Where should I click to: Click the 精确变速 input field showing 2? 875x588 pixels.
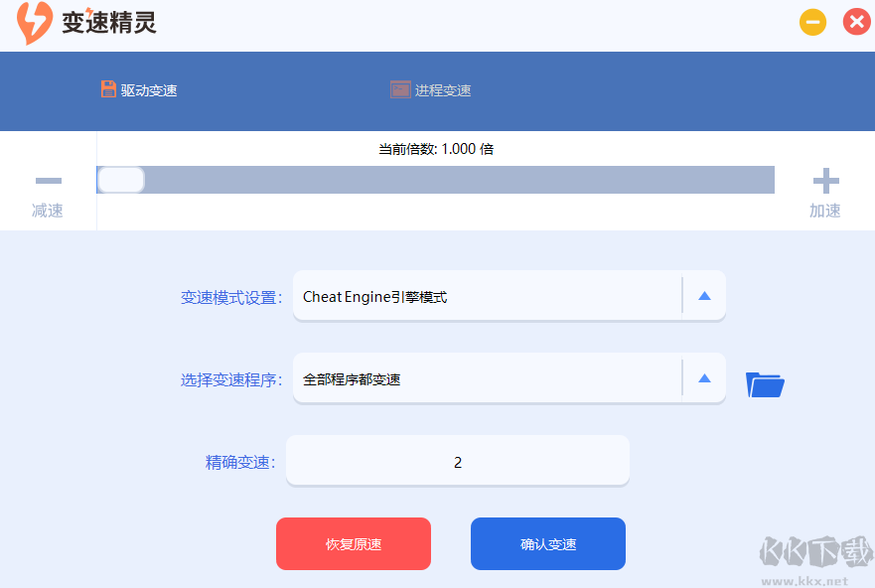click(x=457, y=460)
